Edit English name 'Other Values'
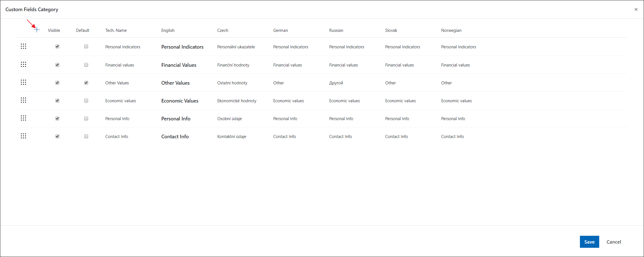The height and width of the screenshot is (257, 644). click(x=175, y=83)
